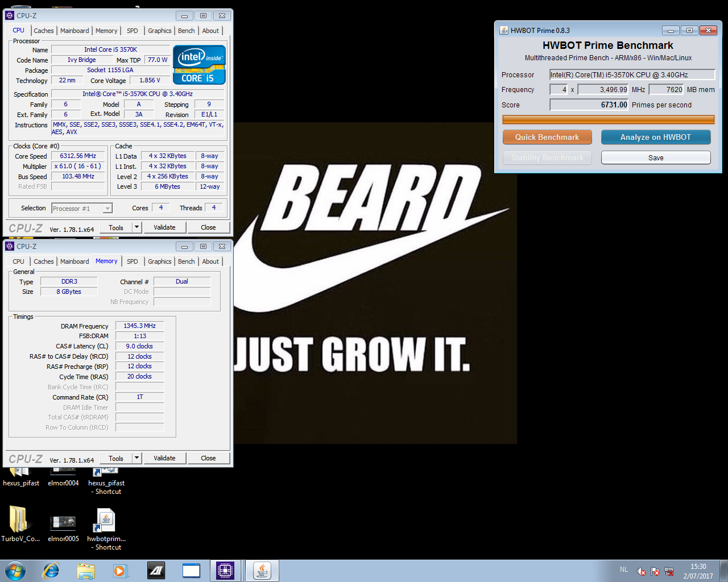Screen dimensions: 728x582
Task: Click Tools button in lower CPU-Z window
Action: (116, 458)
